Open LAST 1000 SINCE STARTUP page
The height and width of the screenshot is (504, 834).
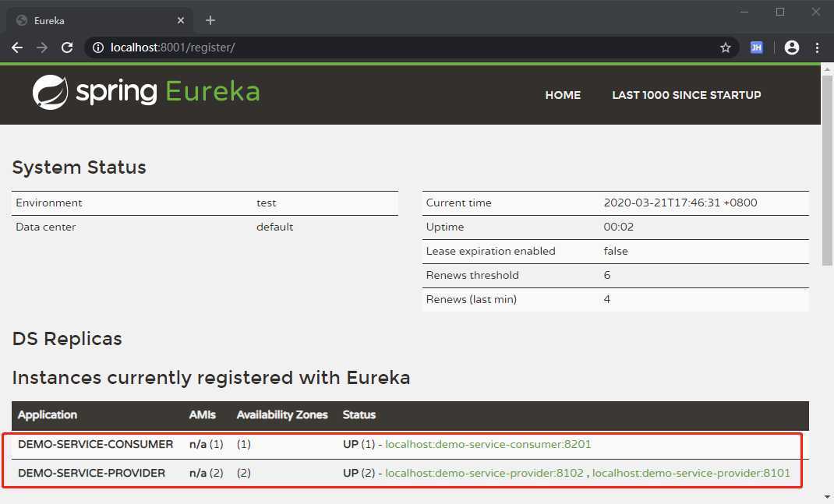tap(686, 94)
